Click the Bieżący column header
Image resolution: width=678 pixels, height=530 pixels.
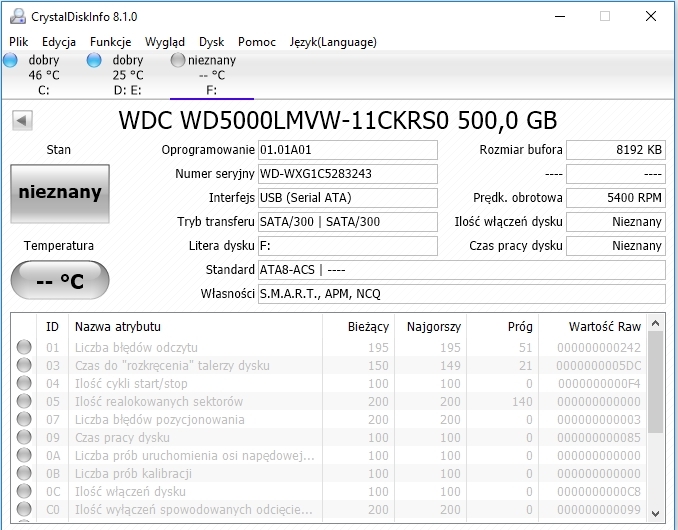tap(358, 326)
